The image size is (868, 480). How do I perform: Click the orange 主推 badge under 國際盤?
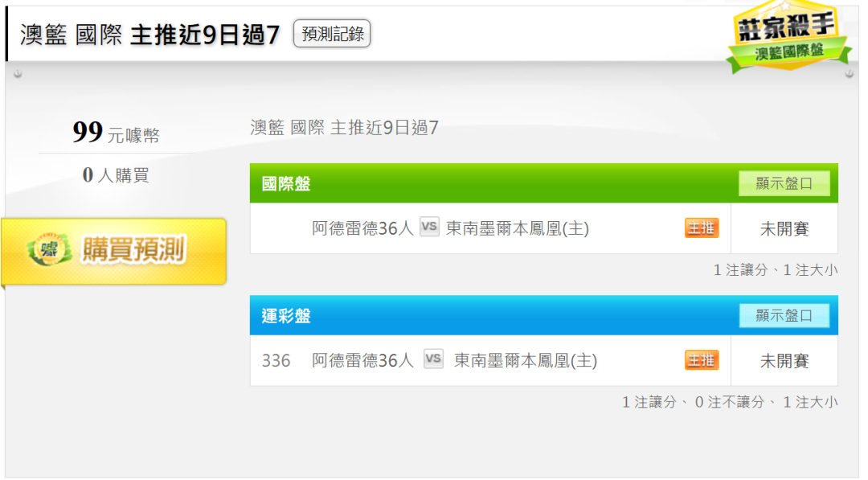click(x=702, y=228)
